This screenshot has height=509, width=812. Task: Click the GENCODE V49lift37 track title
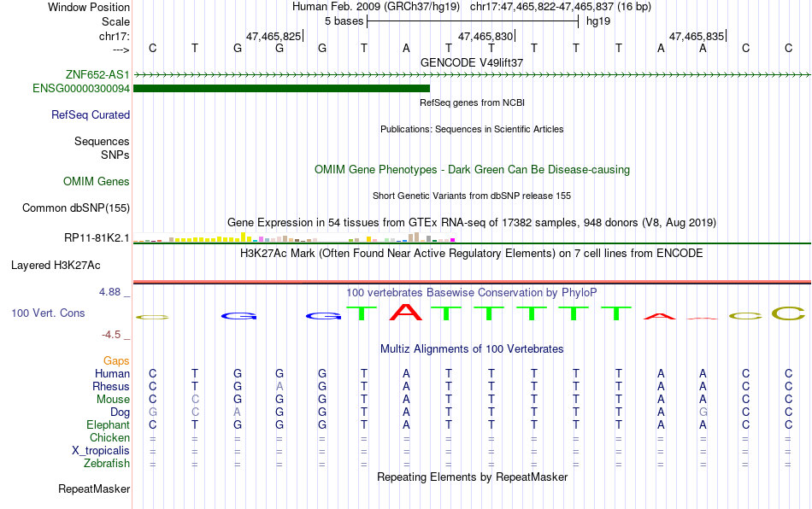472,62
